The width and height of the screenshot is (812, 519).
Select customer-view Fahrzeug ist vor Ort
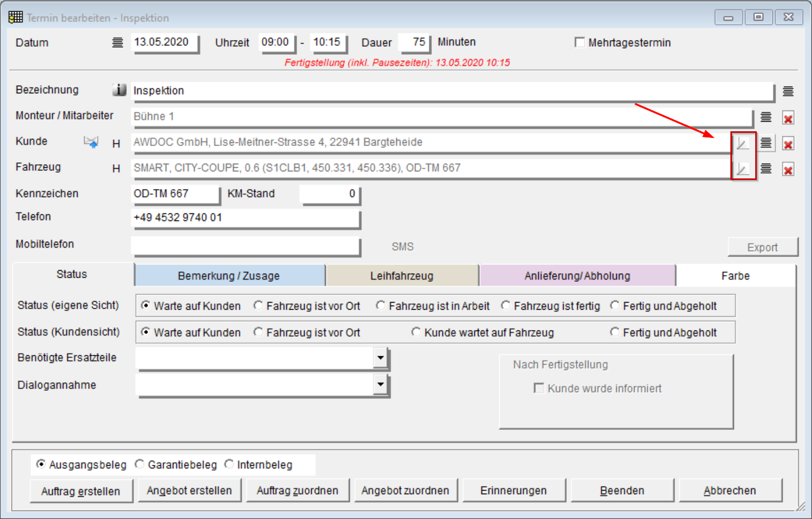point(258,332)
